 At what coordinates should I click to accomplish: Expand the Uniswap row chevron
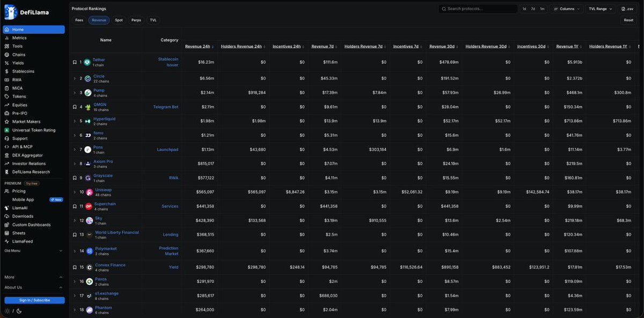click(75, 192)
